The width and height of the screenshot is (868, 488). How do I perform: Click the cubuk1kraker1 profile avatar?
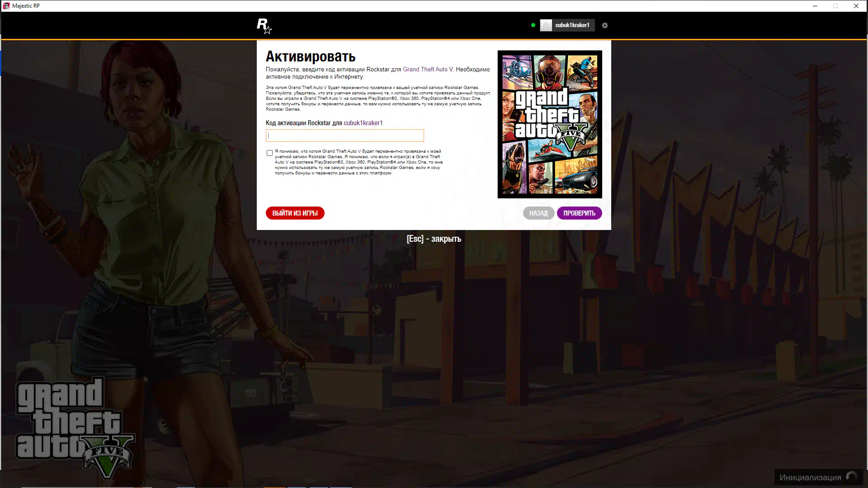point(546,25)
